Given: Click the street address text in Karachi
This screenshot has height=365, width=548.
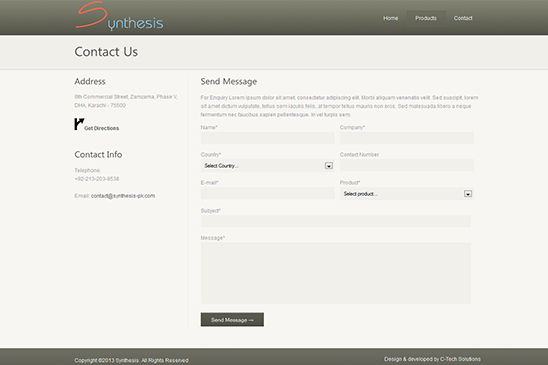Looking at the screenshot, I should 126,101.
